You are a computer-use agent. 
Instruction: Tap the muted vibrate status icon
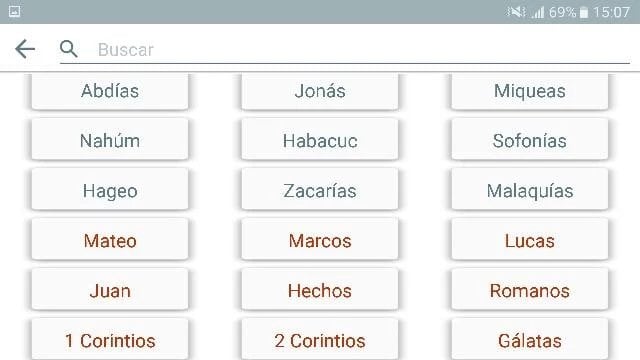click(516, 12)
